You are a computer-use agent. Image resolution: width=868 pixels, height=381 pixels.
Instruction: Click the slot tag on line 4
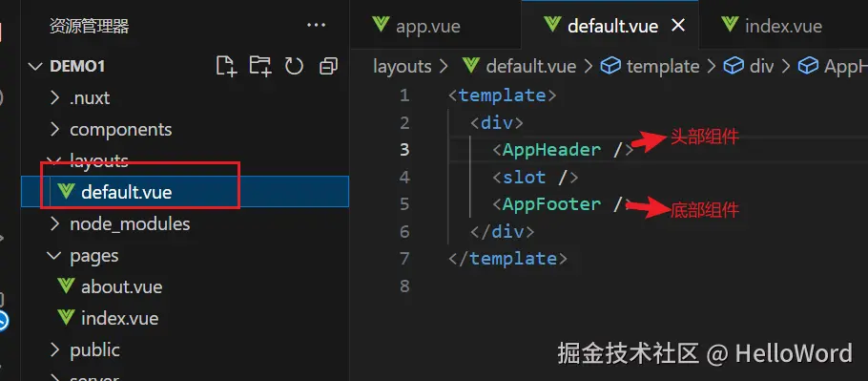coord(535,178)
